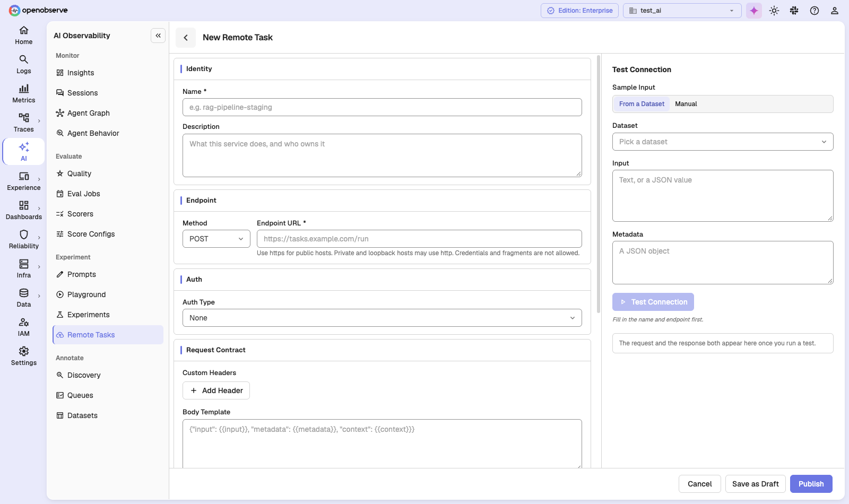849x504 pixels.
Task: Focus the Body Template text area
Action: pyautogui.click(x=382, y=444)
